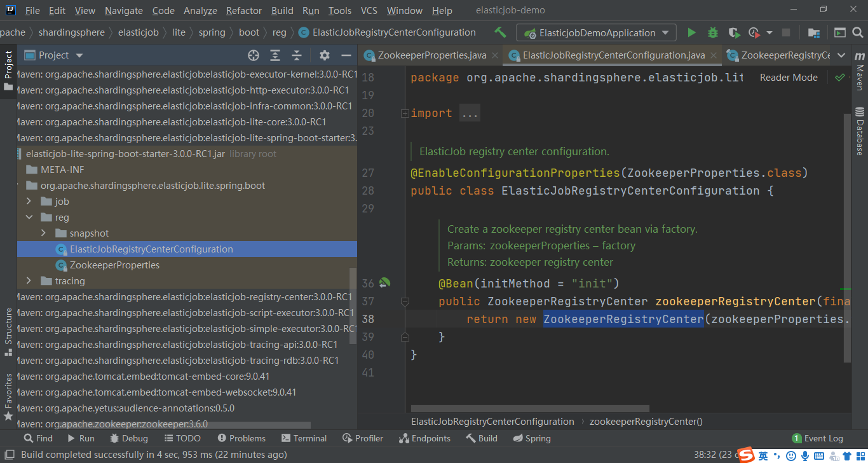
Task: Open the Event Log
Action: coord(817,438)
